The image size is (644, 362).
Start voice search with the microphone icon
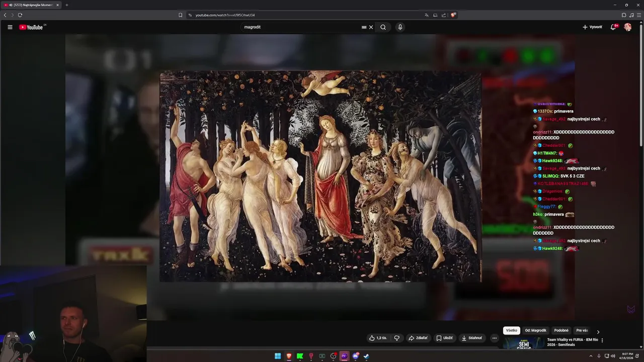(400, 27)
